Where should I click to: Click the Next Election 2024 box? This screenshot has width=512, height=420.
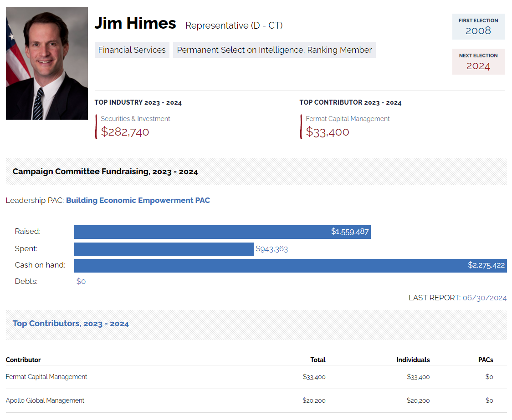(478, 62)
